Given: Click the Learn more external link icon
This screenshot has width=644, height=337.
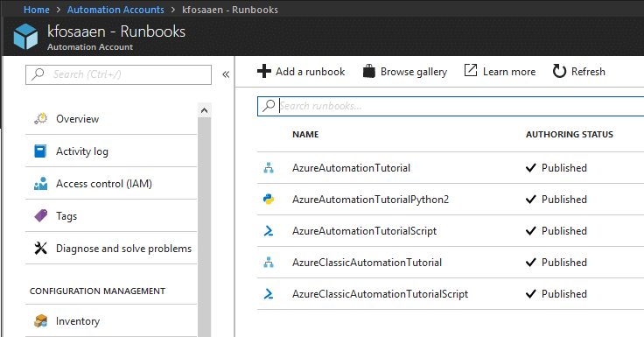Looking at the screenshot, I should [x=471, y=70].
